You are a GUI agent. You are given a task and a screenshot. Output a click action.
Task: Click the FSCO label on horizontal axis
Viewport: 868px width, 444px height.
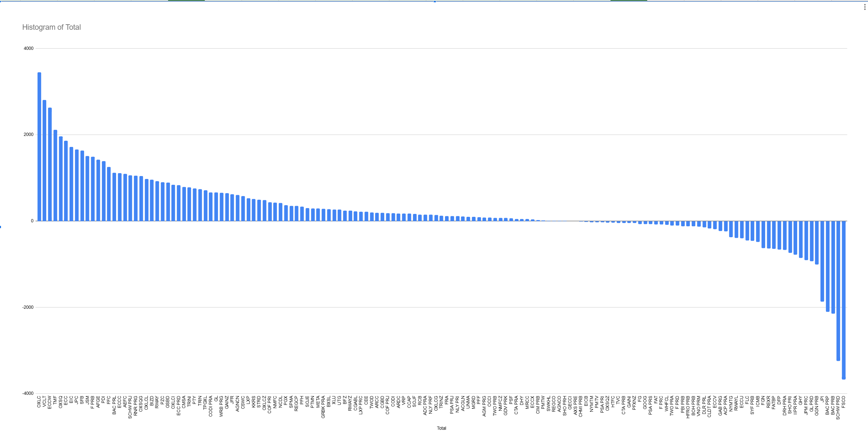[843, 402]
